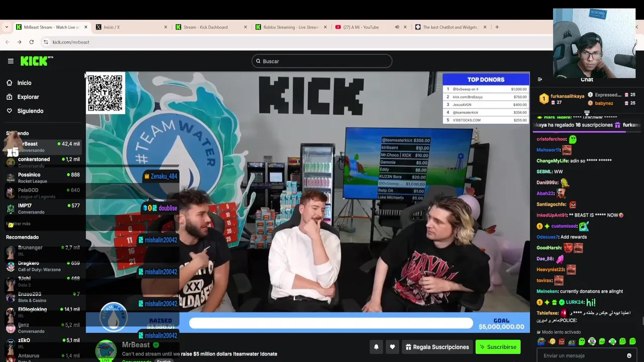Open Siguiendo in the sidebar
Screen dimensions: 644x362
click(x=30, y=111)
